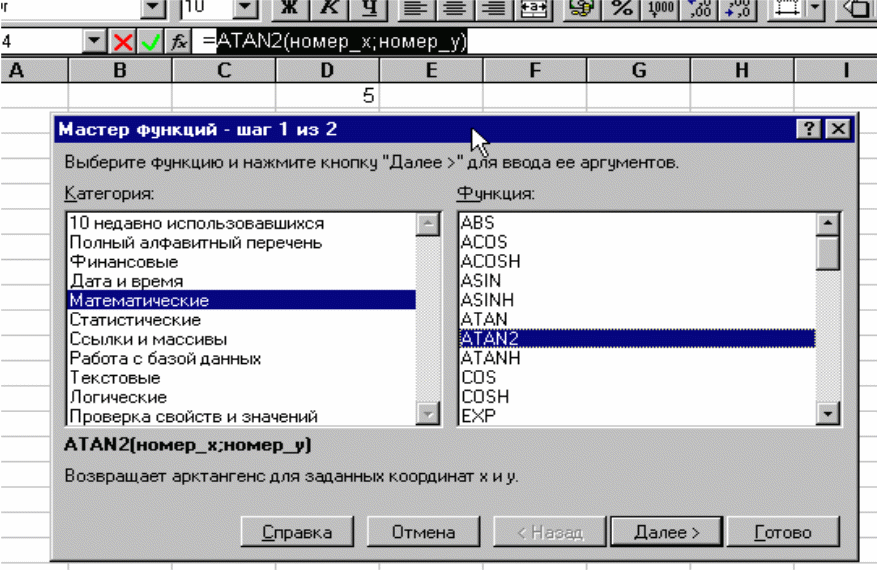Apply percent style from toolbar
877x570 pixels.
[622, 10]
